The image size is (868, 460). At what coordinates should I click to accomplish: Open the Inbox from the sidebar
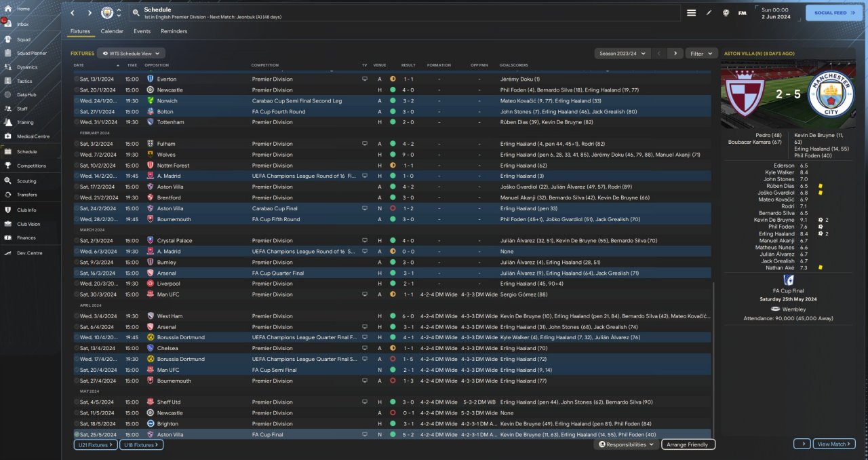9,24
